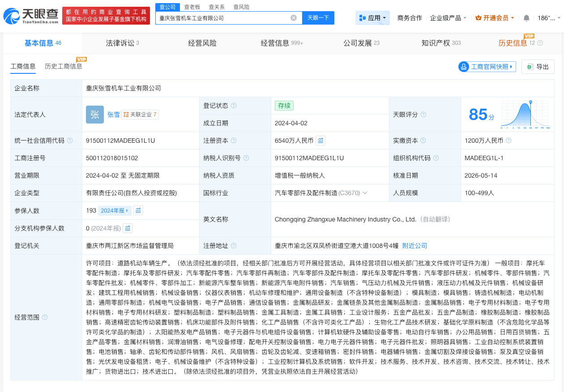Switch to the 查老板 search tab

pos(192,7)
